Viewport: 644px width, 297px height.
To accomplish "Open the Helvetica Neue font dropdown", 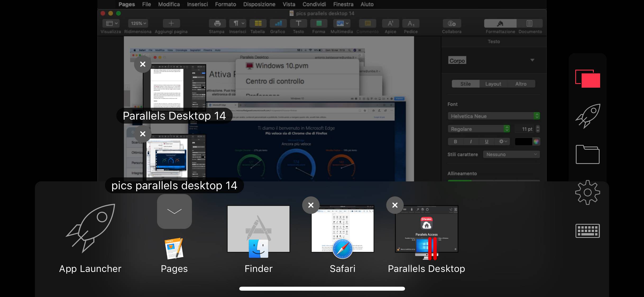I will pyautogui.click(x=494, y=116).
